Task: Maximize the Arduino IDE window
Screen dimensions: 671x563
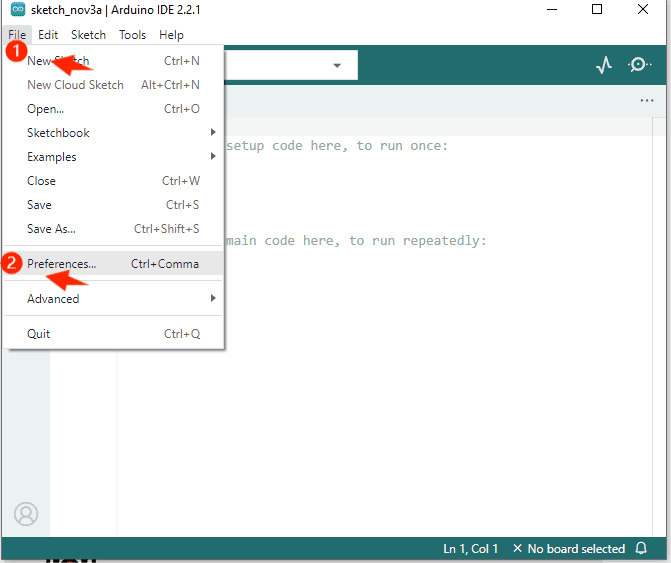Action: (x=597, y=9)
